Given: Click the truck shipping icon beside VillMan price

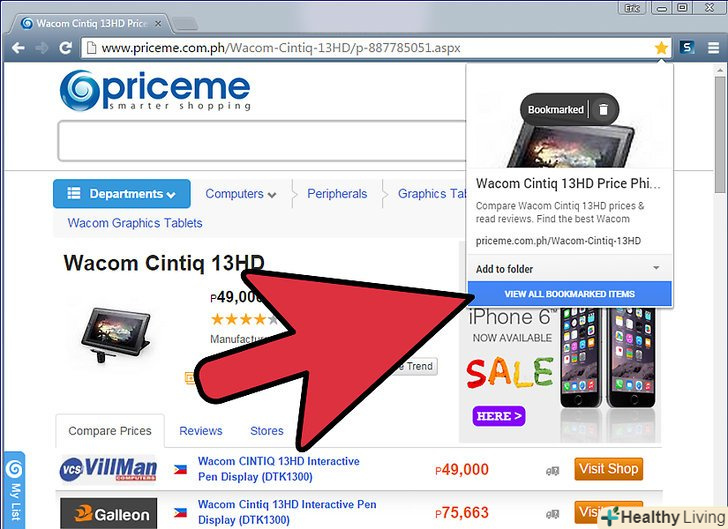Looking at the screenshot, I should (552, 471).
